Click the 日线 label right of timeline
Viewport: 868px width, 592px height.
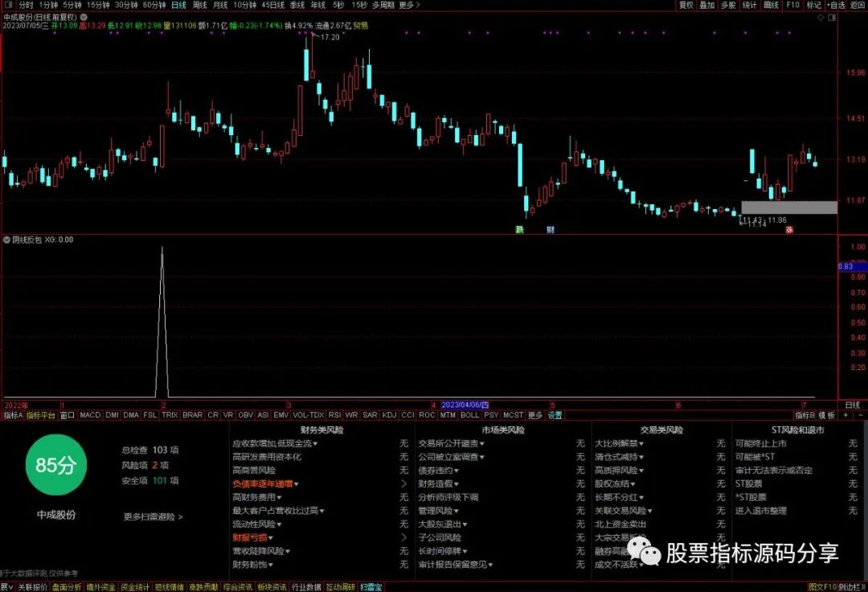[853, 405]
